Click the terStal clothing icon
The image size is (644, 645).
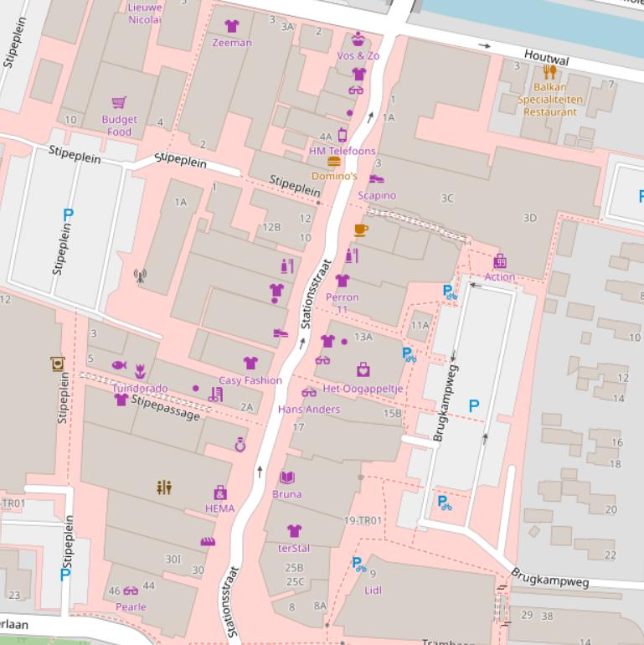[x=294, y=531]
